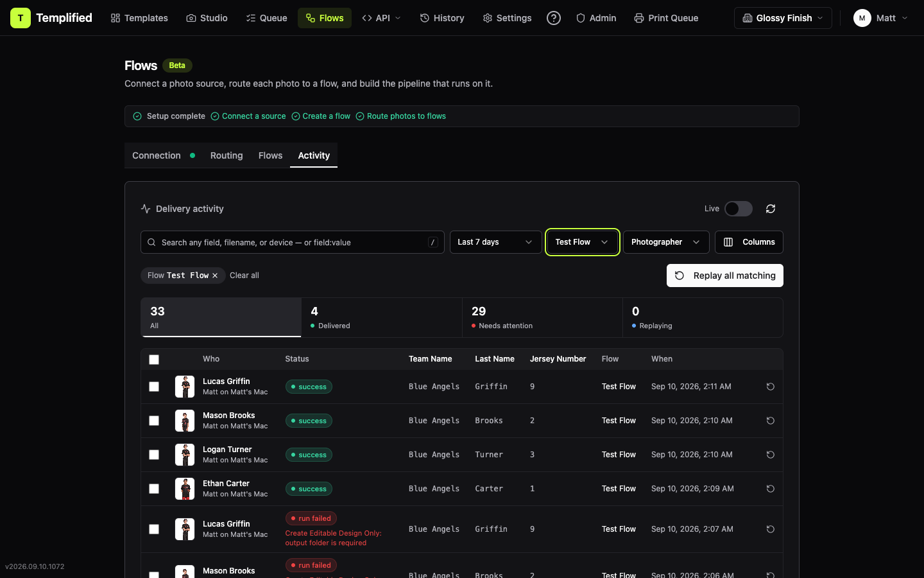
Task: Open the Glossy Finish workspace selector
Action: (x=783, y=18)
